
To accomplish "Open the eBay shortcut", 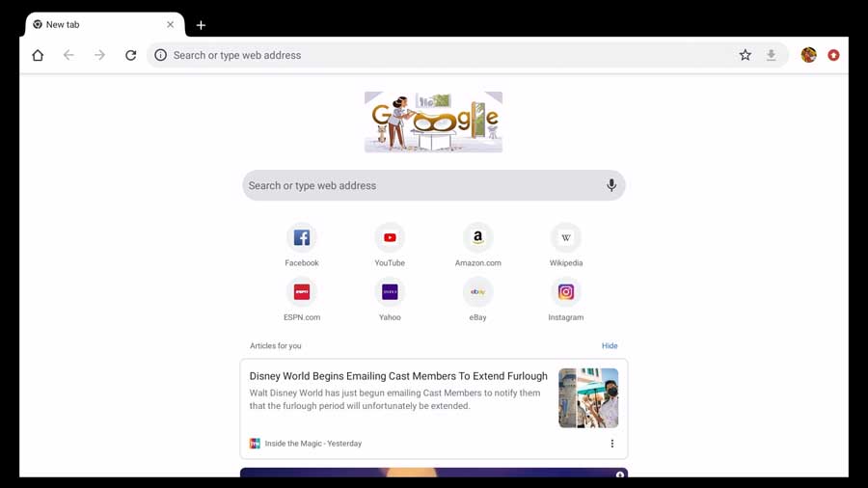I will [477, 301].
